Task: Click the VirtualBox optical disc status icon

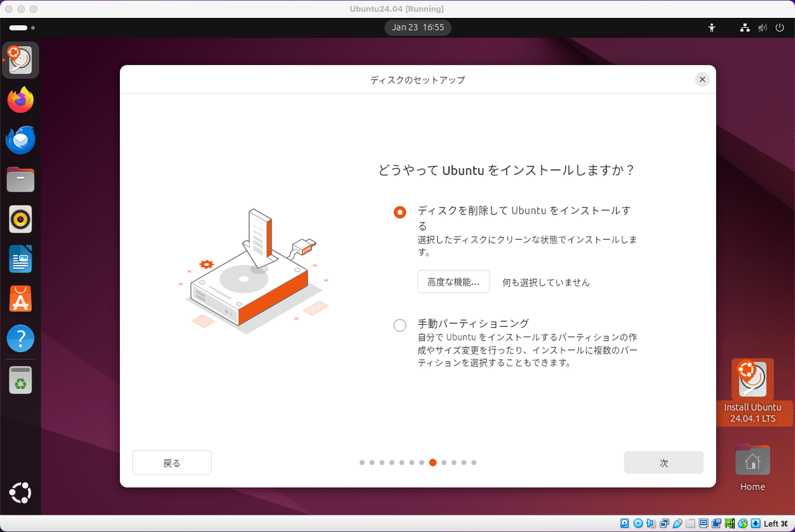Action: 638,523
